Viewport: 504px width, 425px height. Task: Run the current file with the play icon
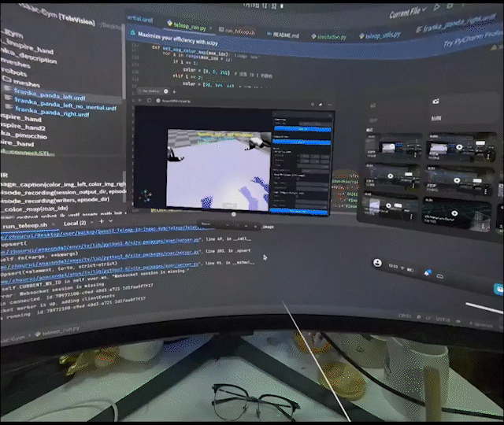(436, 7)
